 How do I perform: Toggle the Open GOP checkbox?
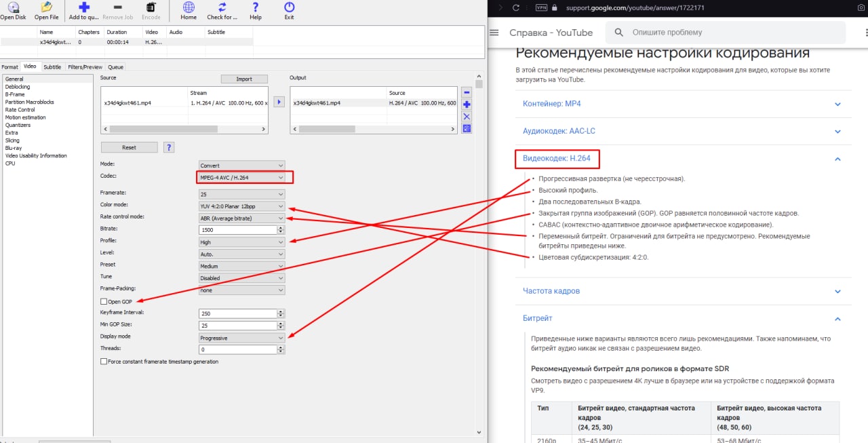coord(104,301)
